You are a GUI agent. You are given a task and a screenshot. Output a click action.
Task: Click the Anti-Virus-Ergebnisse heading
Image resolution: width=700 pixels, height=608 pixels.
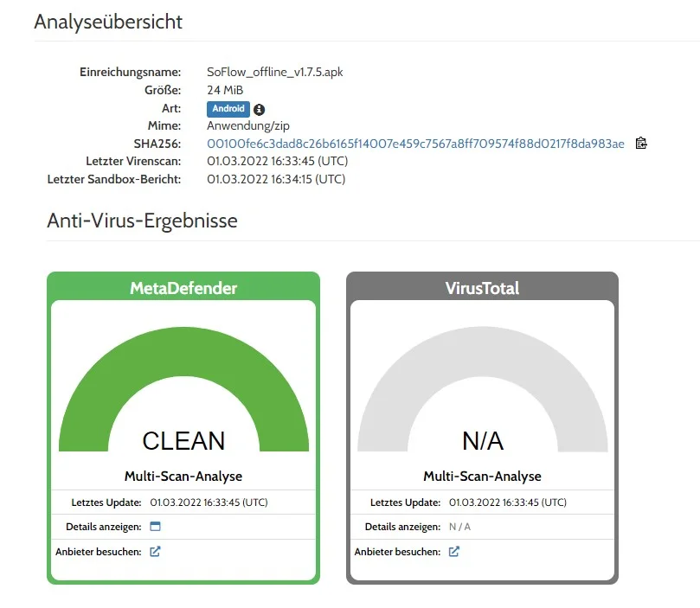[143, 221]
